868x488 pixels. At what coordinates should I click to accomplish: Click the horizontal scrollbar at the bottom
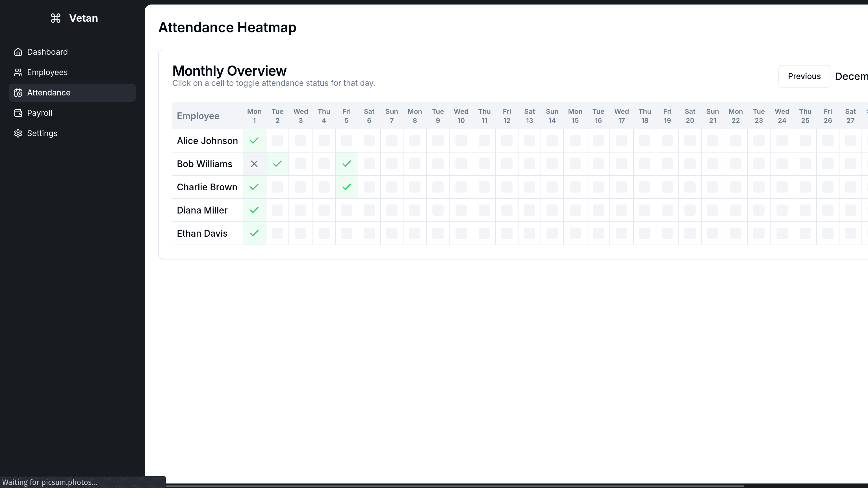click(x=455, y=486)
